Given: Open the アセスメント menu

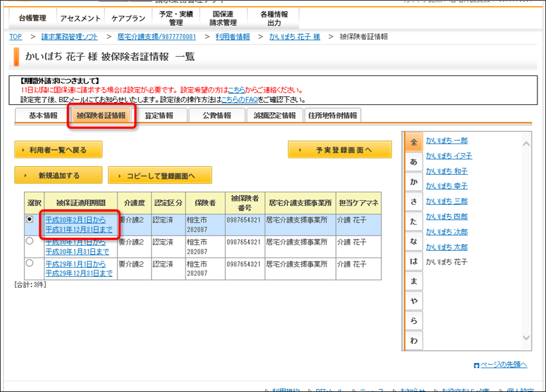Looking at the screenshot, I should [x=80, y=18].
